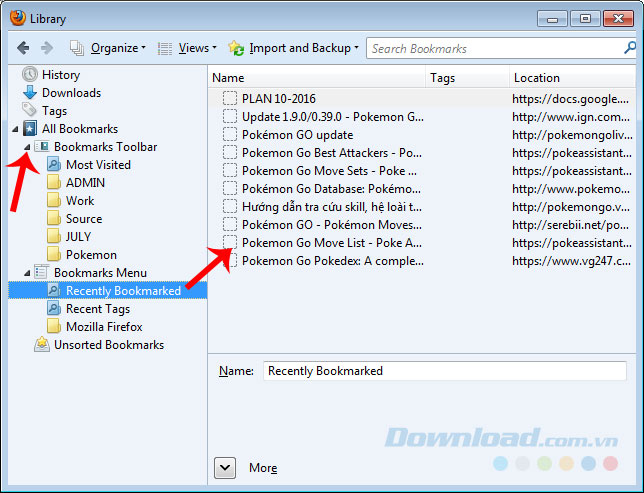Image resolution: width=644 pixels, height=493 pixels.
Task: Select the Pokemon Go Pokedex bookmark
Action: coord(333,261)
